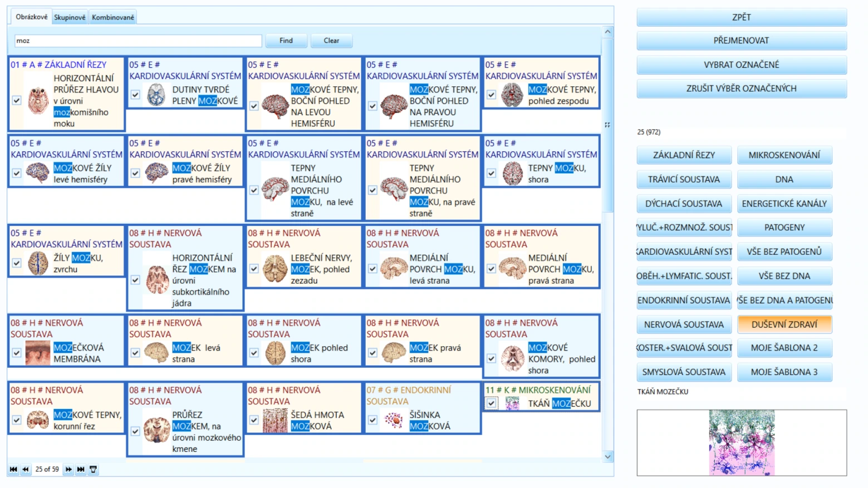Open the Skupinové tab
Screen dimensions: 868x488
(70, 17)
